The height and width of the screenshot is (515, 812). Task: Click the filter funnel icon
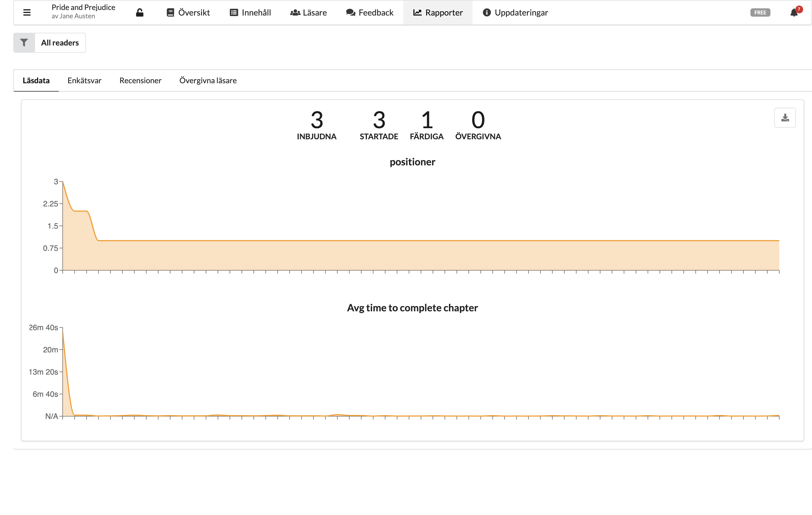click(x=24, y=42)
